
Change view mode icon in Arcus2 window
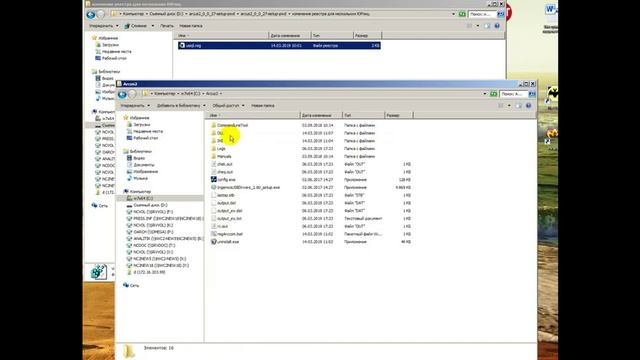(x=501, y=106)
